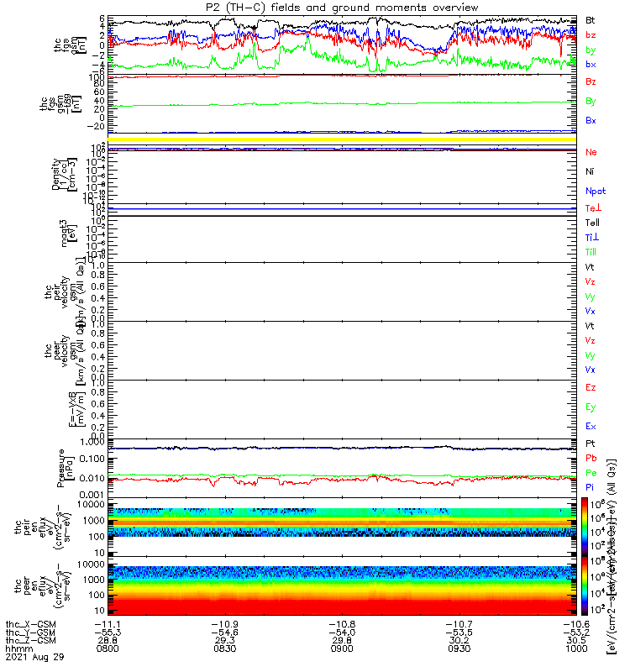
Task: Click the Y-GSM value "-54.0"
Action: point(342,633)
